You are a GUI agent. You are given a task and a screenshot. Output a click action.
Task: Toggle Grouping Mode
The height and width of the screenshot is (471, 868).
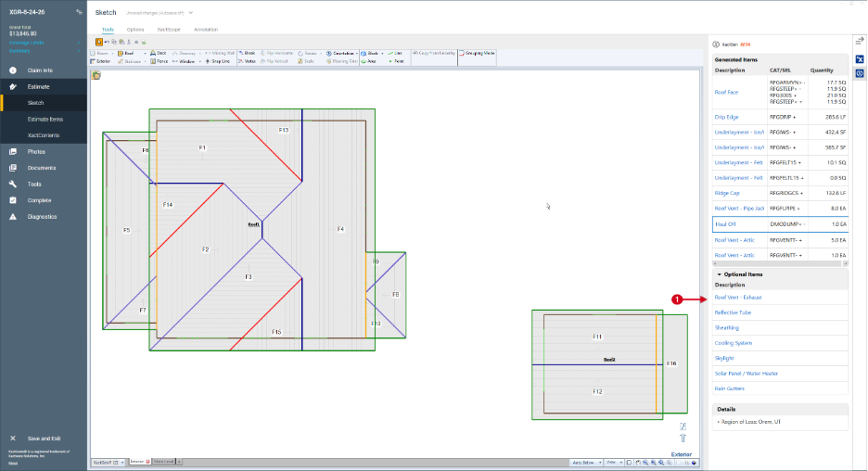[477, 53]
